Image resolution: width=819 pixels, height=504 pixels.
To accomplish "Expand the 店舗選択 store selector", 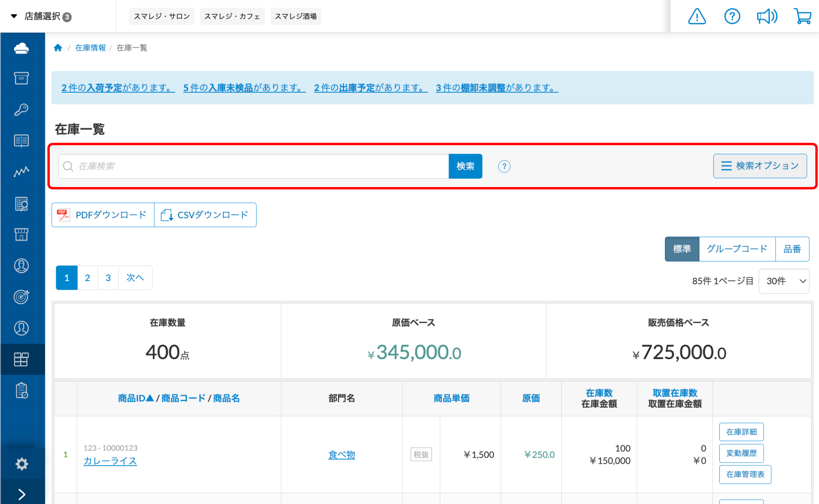I will (41, 16).
